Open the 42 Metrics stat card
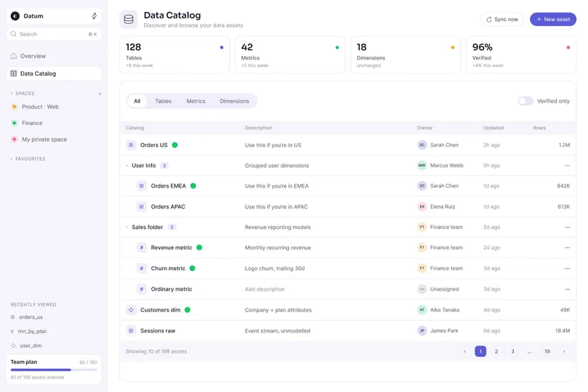This screenshot has width=588, height=392. (x=290, y=55)
